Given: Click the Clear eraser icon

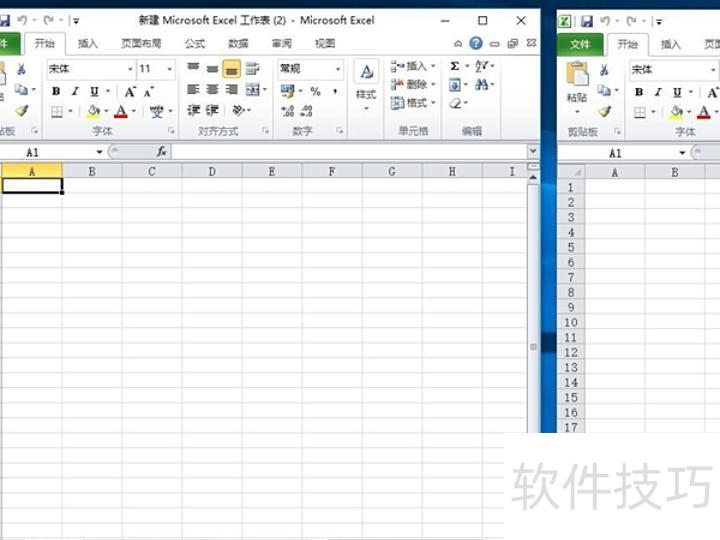Looking at the screenshot, I should pos(455,103).
